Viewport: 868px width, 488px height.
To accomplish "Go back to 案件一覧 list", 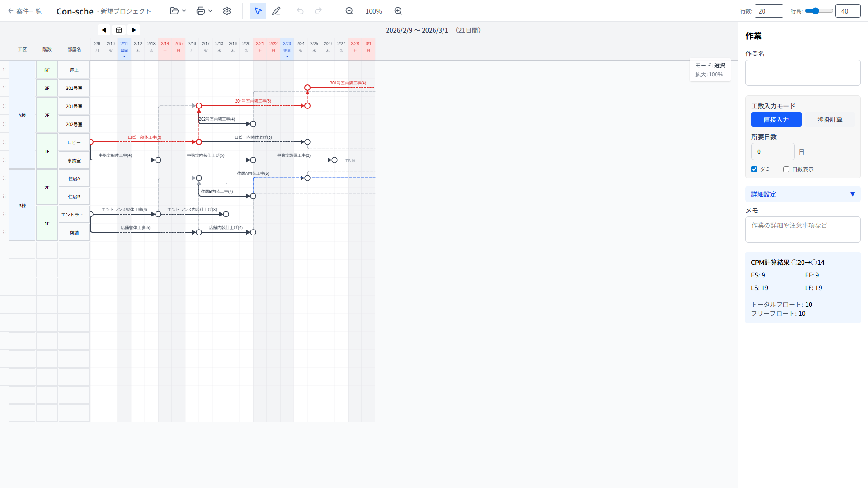I will coord(25,11).
